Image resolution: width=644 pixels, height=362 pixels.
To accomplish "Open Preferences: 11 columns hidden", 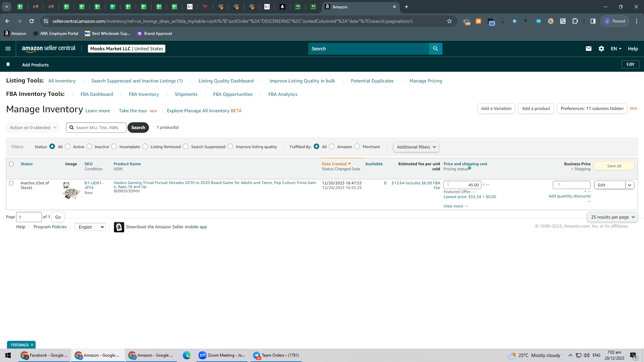I will [592, 109].
